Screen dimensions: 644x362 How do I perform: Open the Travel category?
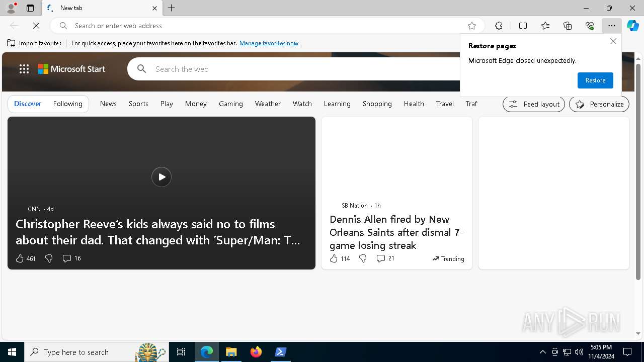click(x=445, y=104)
